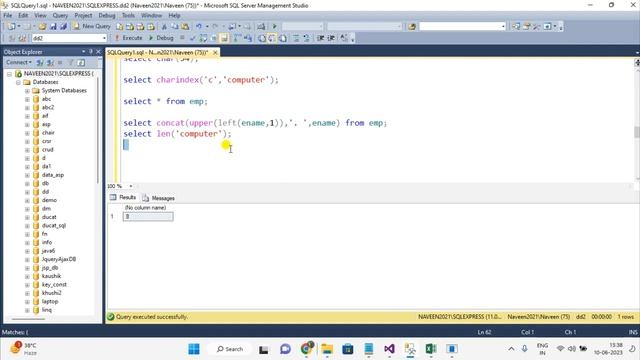Screen dimensions: 640x360
Task: Open File Explorer from the taskbar
Action: click(x=327, y=349)
